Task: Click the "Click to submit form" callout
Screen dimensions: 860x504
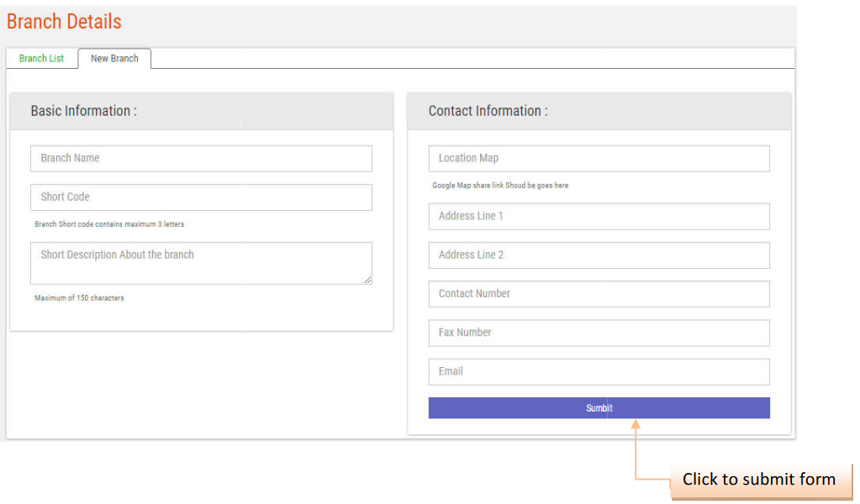Action: 758,480
